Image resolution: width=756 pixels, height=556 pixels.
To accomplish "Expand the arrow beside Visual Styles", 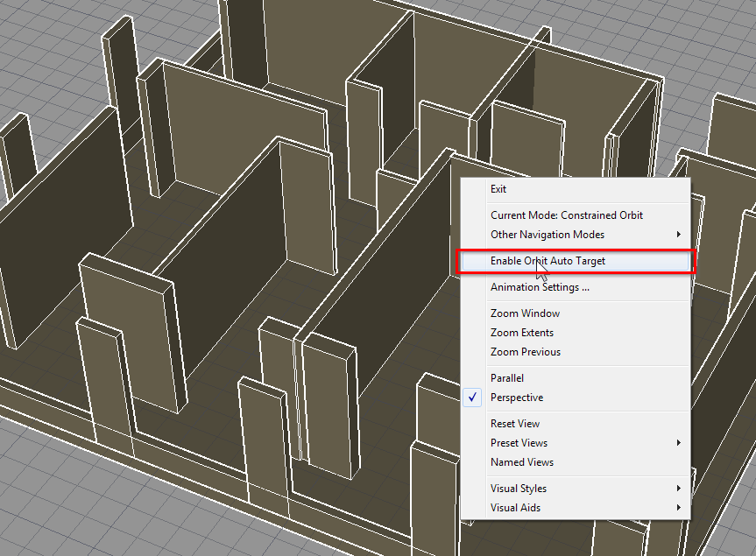I will pyautogui.click(x=679, y=489).
